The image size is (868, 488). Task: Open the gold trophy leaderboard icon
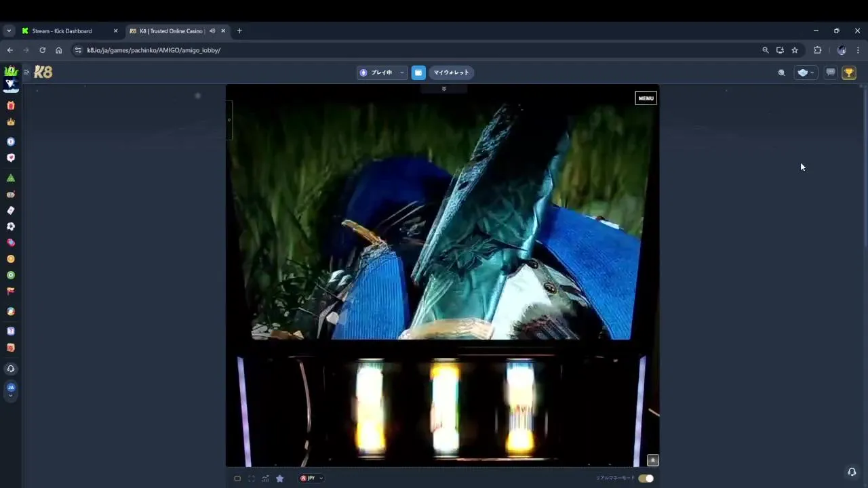(849, 73)
